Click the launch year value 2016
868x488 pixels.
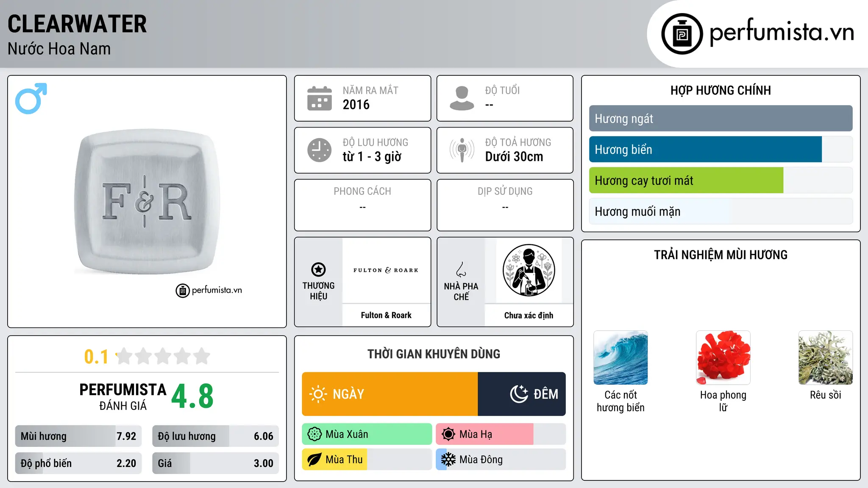click(356, 105)
